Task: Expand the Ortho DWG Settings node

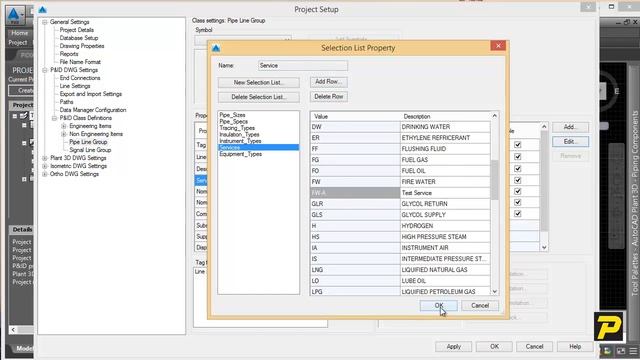Action: pyautogui.click(x=45, y=174)
